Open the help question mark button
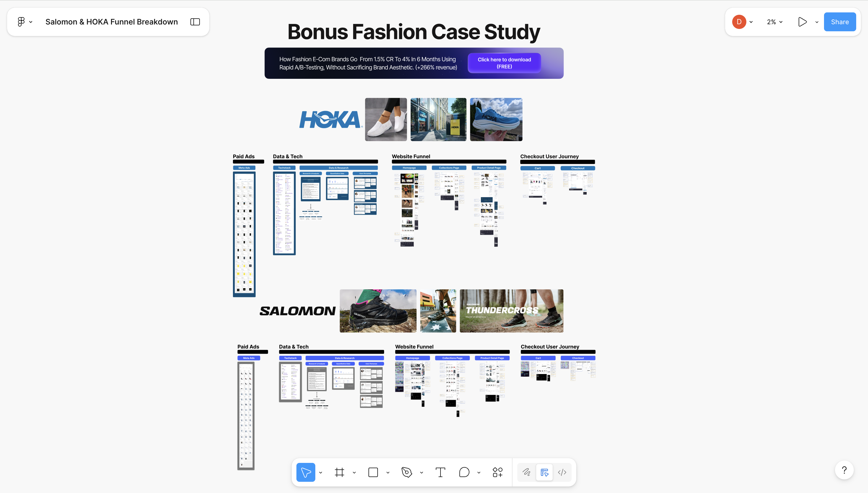 [x=844, y=470]
